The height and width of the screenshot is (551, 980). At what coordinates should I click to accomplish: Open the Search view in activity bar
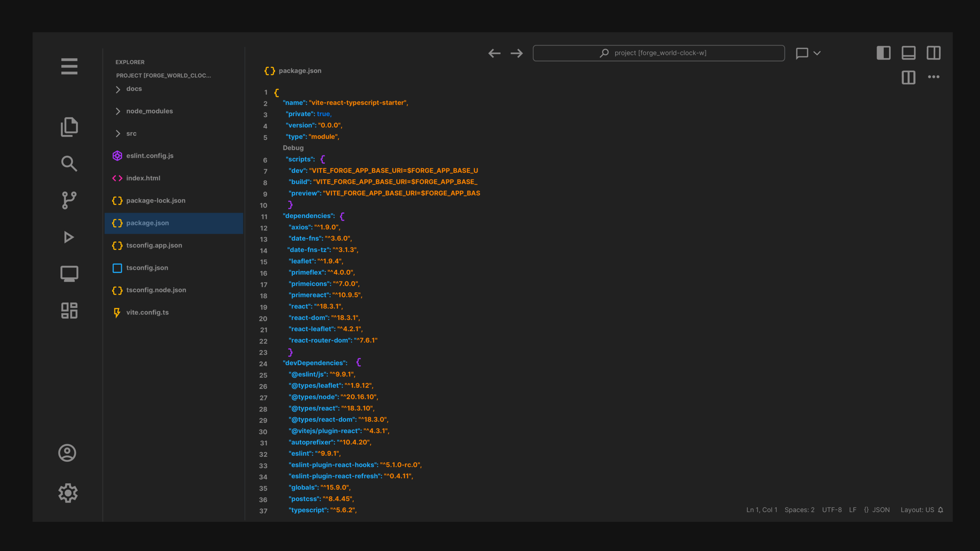point(69,163)
